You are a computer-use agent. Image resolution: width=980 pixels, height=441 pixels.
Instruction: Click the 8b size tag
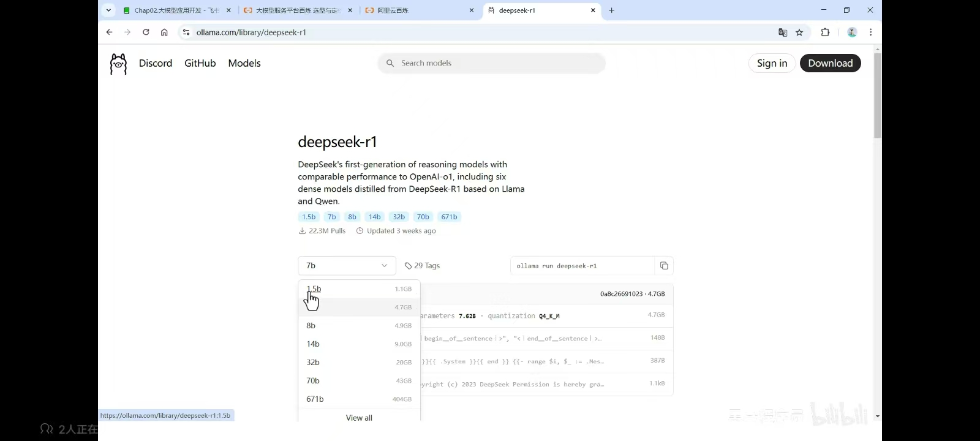coord(352,217)
